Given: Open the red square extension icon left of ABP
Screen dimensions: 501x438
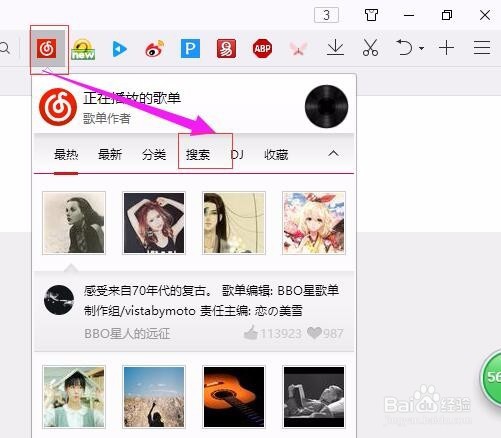Looking at the screenshot, I should (x=226, y=49).
